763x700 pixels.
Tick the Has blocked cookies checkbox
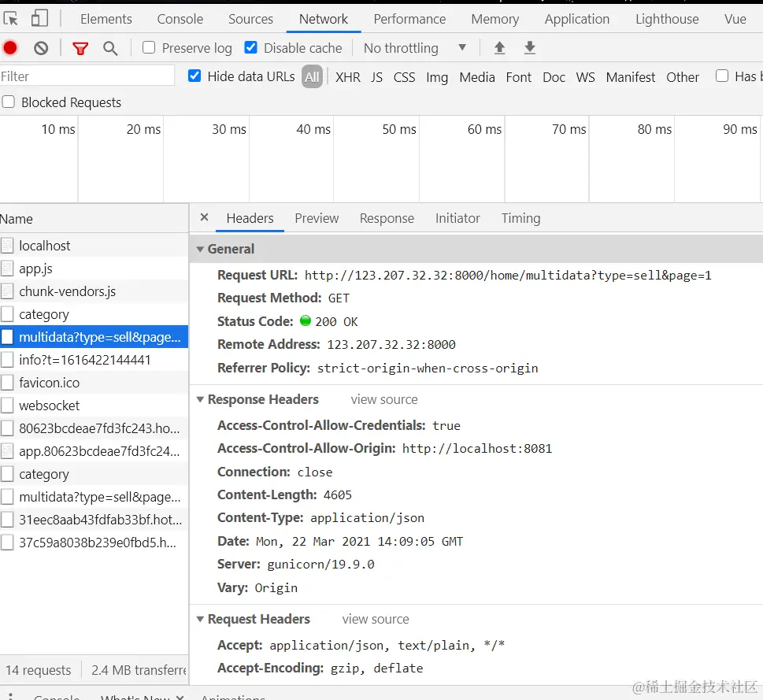(x=722, y=76)
